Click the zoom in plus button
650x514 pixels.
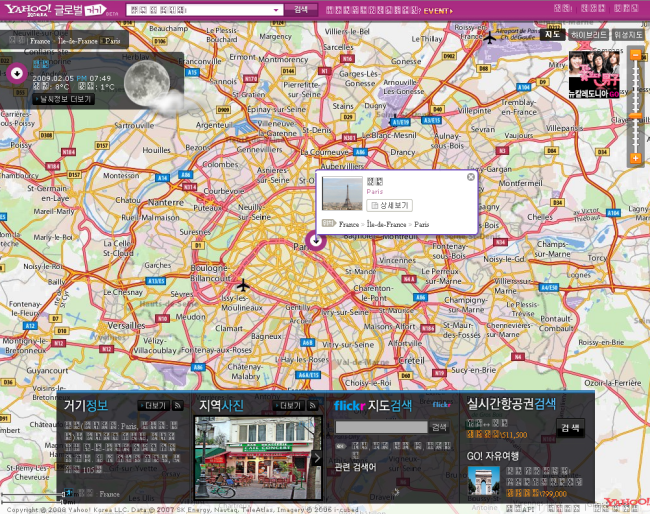tap(635, 158)
